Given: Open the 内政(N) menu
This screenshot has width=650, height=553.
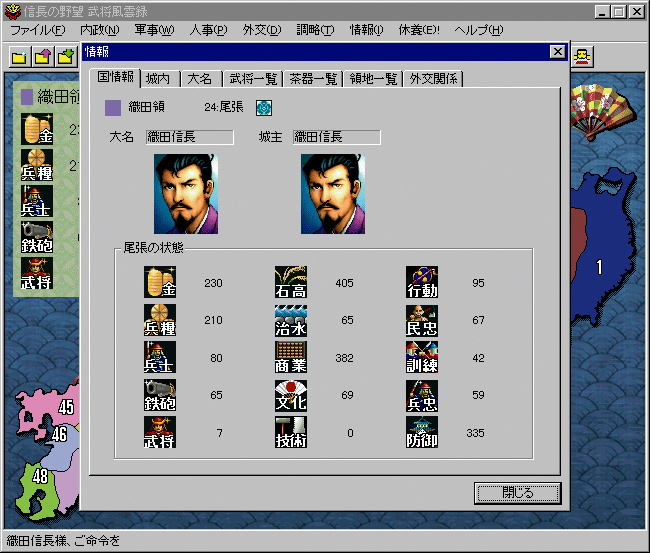Looking at the screenshot, I should click(x=99, y=30).
